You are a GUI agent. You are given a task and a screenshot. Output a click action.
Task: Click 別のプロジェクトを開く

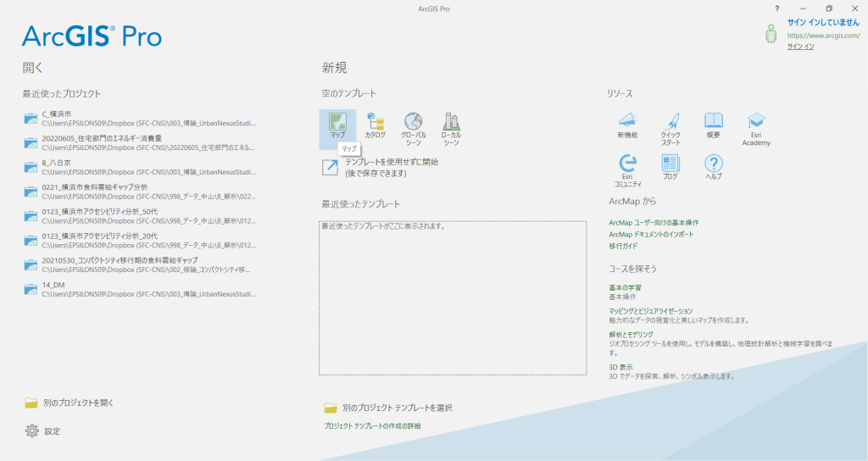(x=78, y=403)
